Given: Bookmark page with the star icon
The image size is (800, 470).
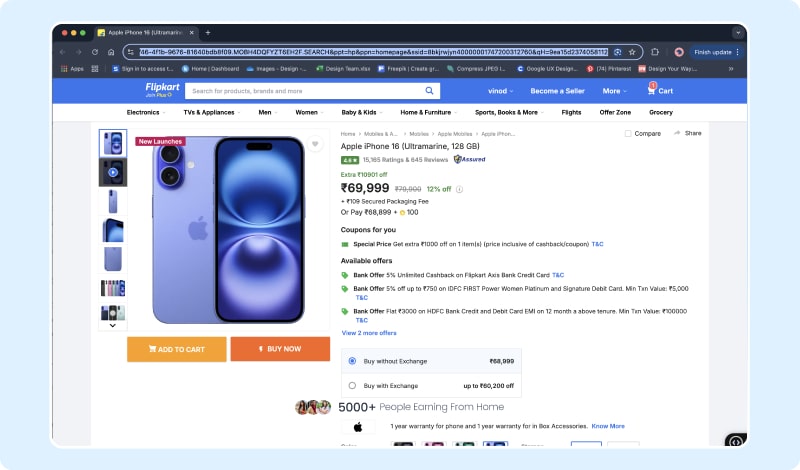Looking at the screenshot, I should 632,52.
